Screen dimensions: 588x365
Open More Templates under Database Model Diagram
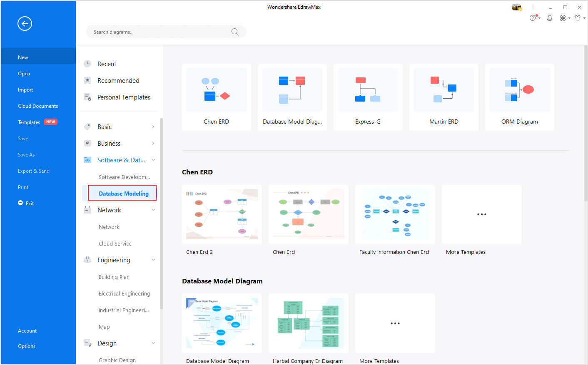click(395, 323)
